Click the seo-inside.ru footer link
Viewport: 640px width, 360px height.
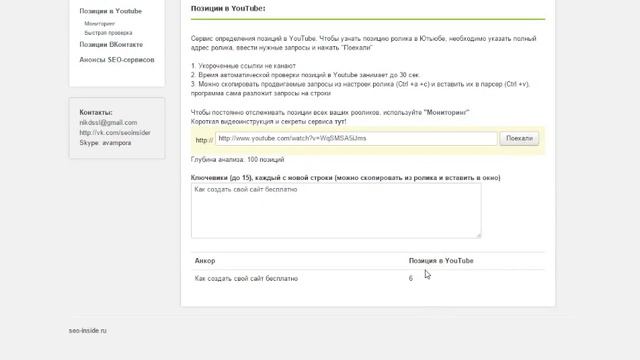coord(88,331)
